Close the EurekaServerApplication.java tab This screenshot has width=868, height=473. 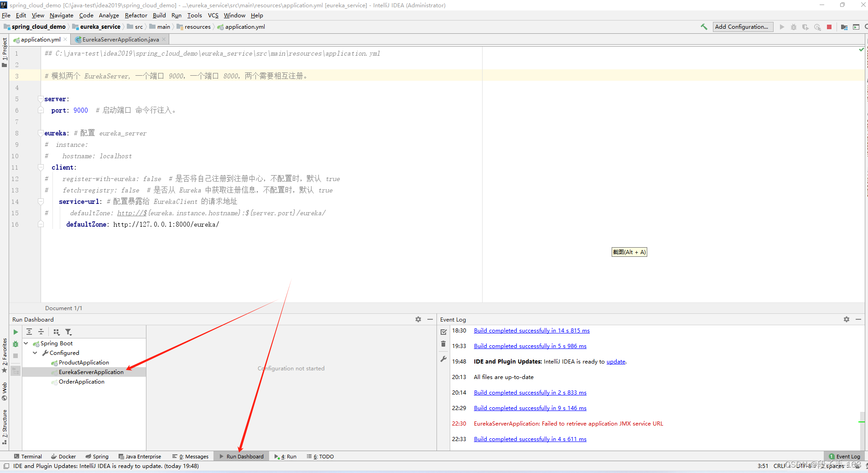point(164,39)
